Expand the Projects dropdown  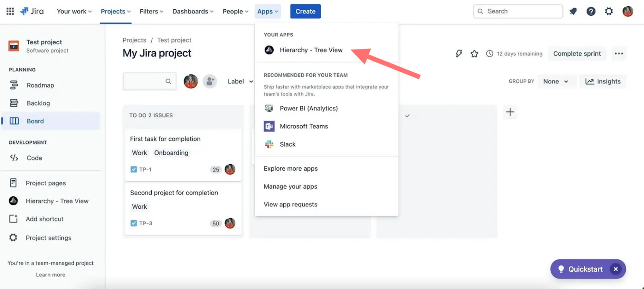(x=116, y=11)
